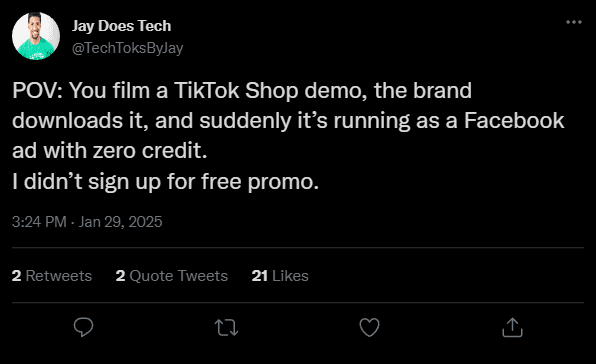Image resolution: width=596 pixels, height=364 pixels.
Task: Click the Jan 29, 2025 date
Action: click(x=120, y=222)
